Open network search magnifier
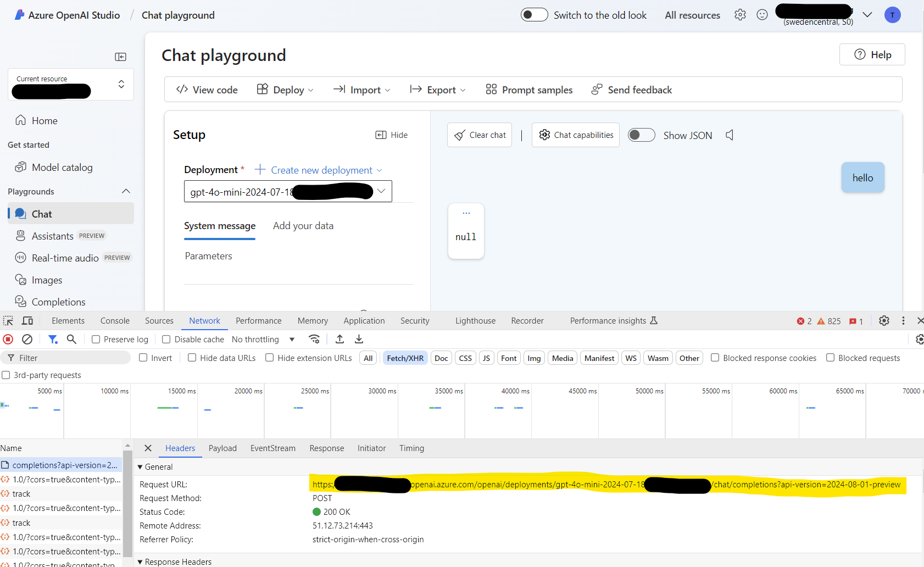Viewport: 924px width, 567px height. pos(71,340)
